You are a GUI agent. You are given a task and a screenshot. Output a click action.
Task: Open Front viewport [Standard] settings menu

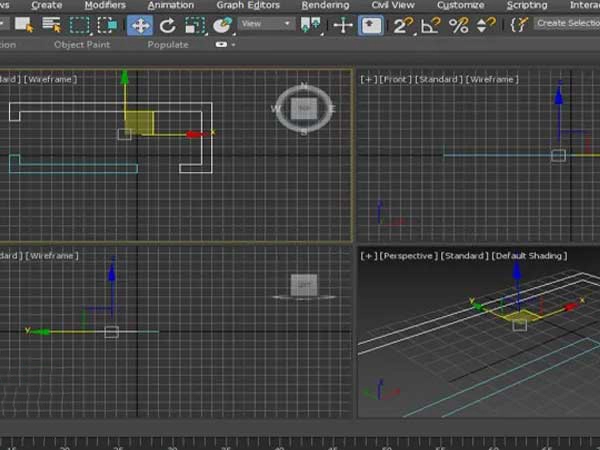(439, 80)
